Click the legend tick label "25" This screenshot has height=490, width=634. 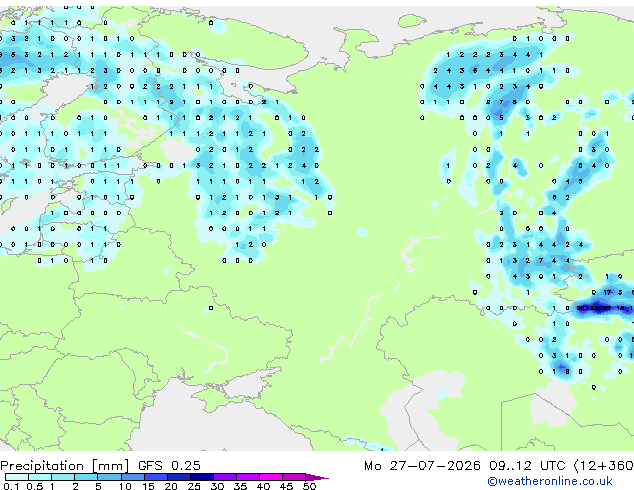[194, 486]
